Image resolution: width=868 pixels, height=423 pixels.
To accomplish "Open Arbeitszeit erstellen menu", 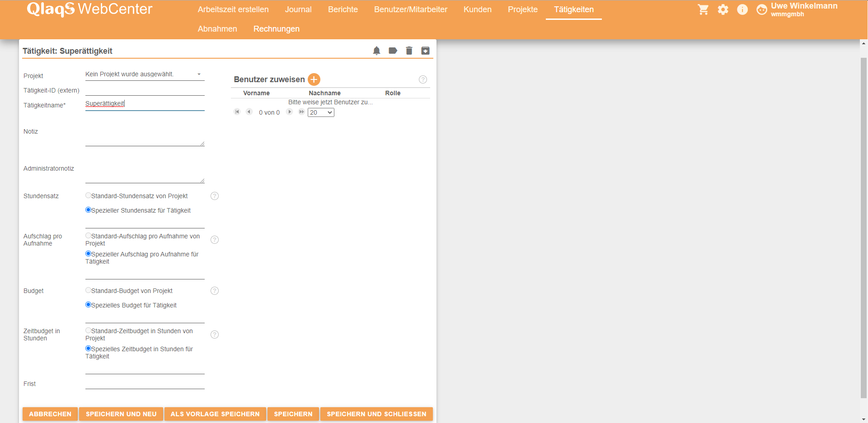I will [x=233, y=9].
